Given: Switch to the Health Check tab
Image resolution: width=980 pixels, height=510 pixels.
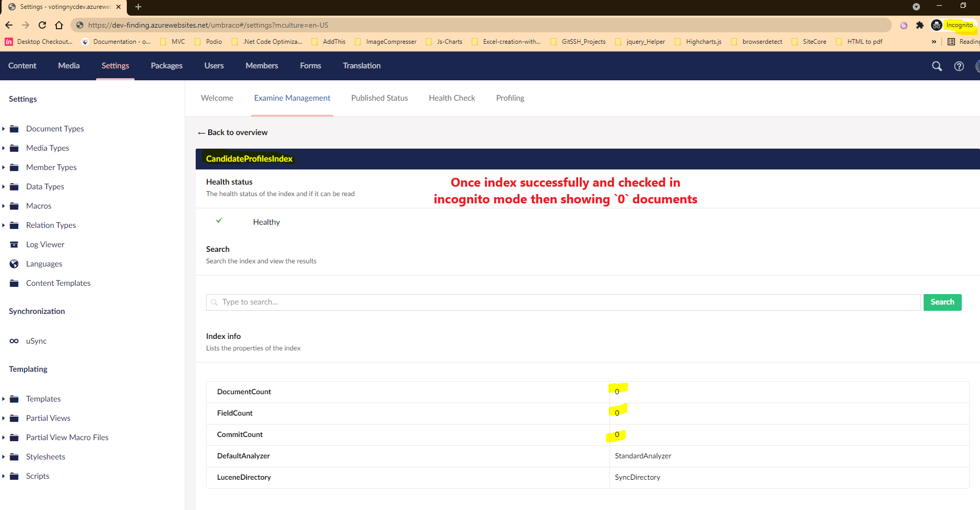Looking at the screenshot, I should [x=452, y=98].
